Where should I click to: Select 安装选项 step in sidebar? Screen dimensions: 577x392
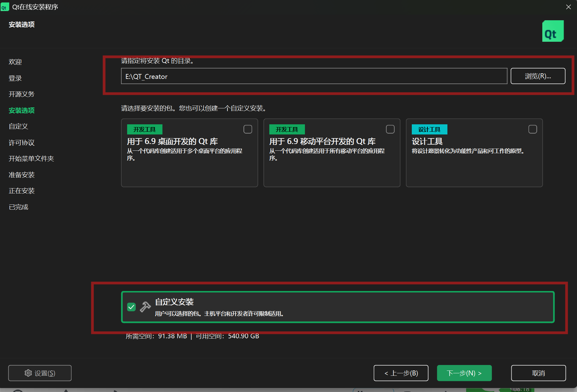(21, 110)
